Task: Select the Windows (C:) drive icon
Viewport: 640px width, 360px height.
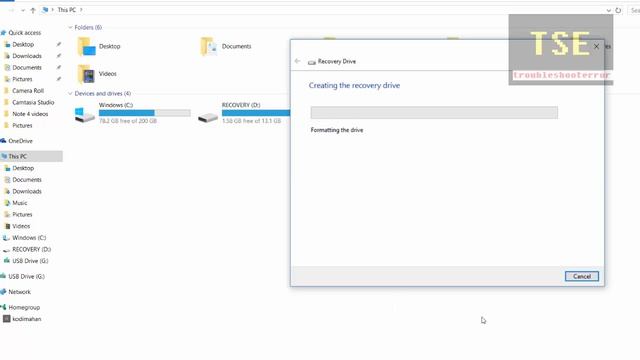Action: coord(84,115)
